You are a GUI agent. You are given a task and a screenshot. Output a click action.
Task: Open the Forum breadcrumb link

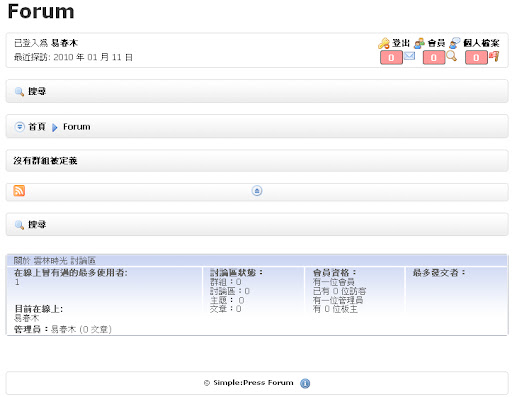coord(77,127)
